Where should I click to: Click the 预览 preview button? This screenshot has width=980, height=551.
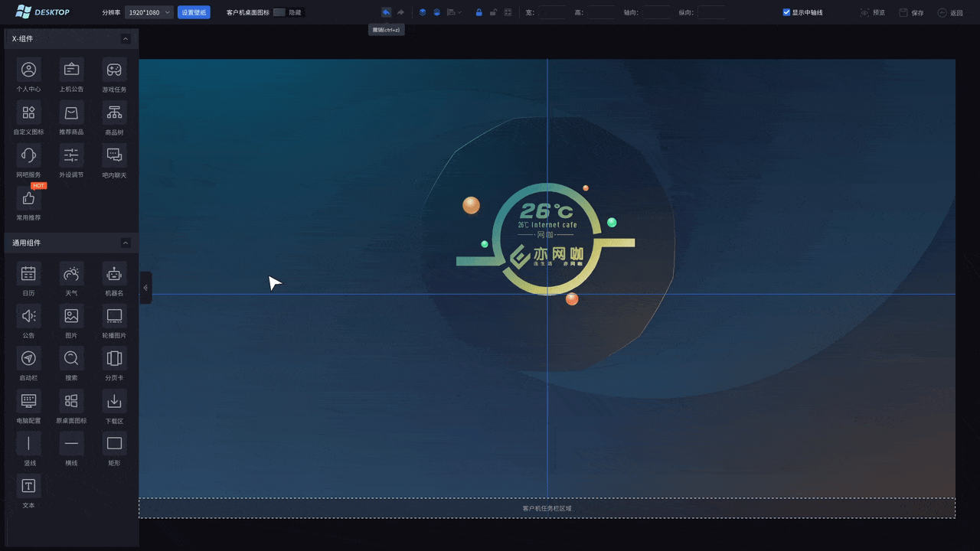[x=873, y=12]
